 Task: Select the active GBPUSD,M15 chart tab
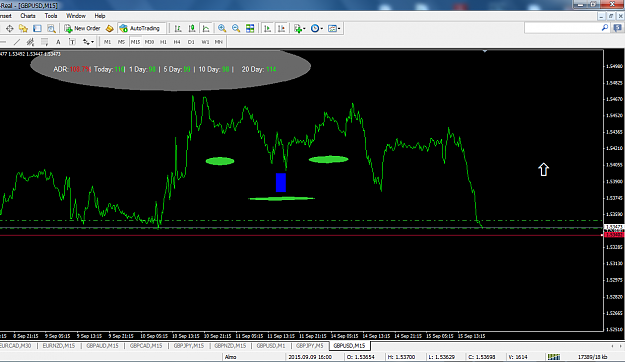[349, 346]
